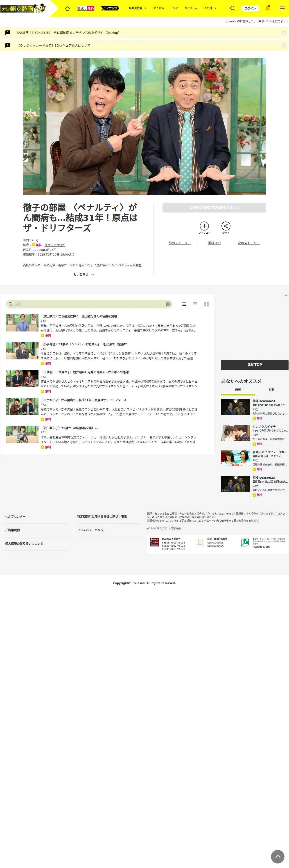Image resolution: width=289 pixels, height=868 pixels.
Task: Click 無料 medal under 小手伸也 episode
Action: [x=46, y=363]
